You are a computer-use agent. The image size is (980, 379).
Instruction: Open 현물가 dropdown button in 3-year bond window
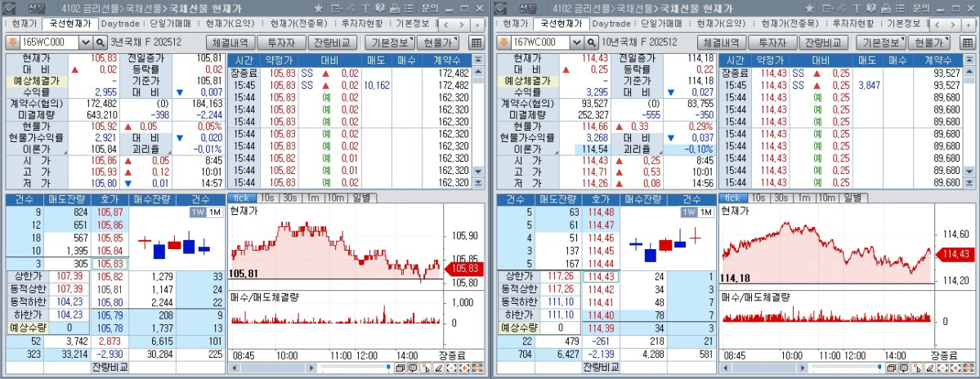438,42
